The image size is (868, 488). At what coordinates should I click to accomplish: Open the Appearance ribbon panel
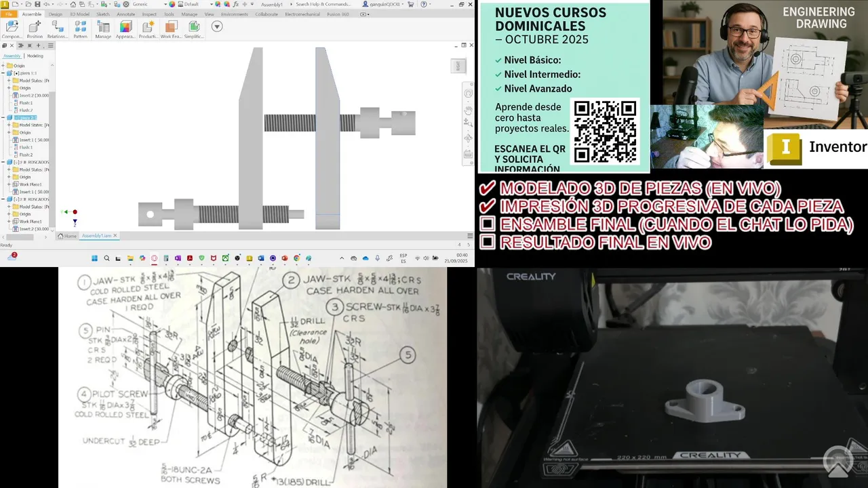125,28
